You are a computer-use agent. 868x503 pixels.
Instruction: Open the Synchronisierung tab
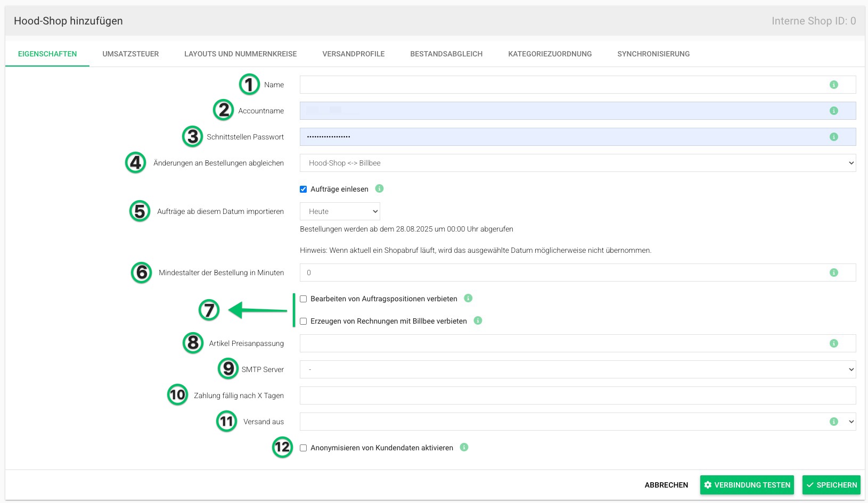[x=653, y=54]
